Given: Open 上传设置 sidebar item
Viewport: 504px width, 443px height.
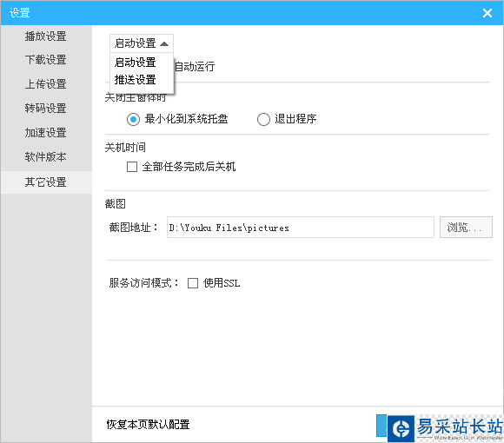Looking at the screenshot, I should click(46, 84).
